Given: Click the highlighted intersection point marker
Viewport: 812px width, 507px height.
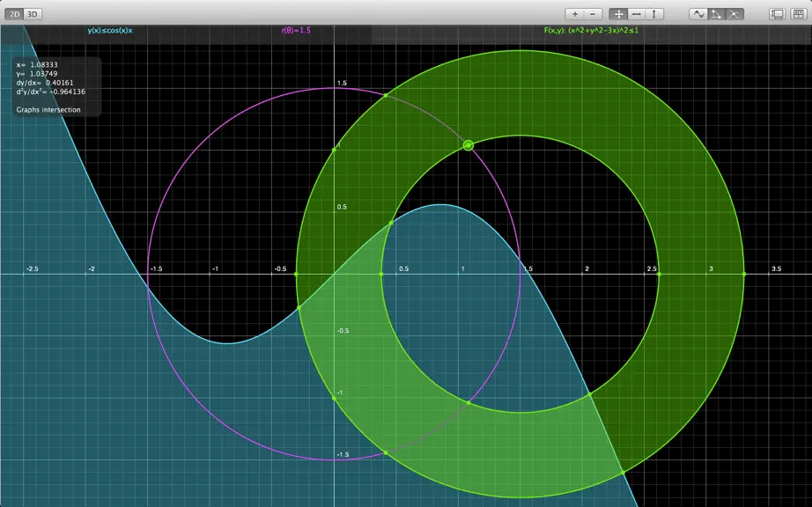Looking at the screenshot, I should [x=469, y=145].
